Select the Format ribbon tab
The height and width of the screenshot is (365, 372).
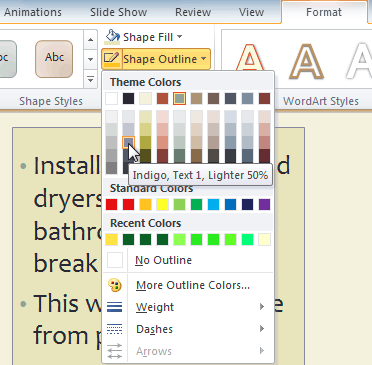[324, 12]
